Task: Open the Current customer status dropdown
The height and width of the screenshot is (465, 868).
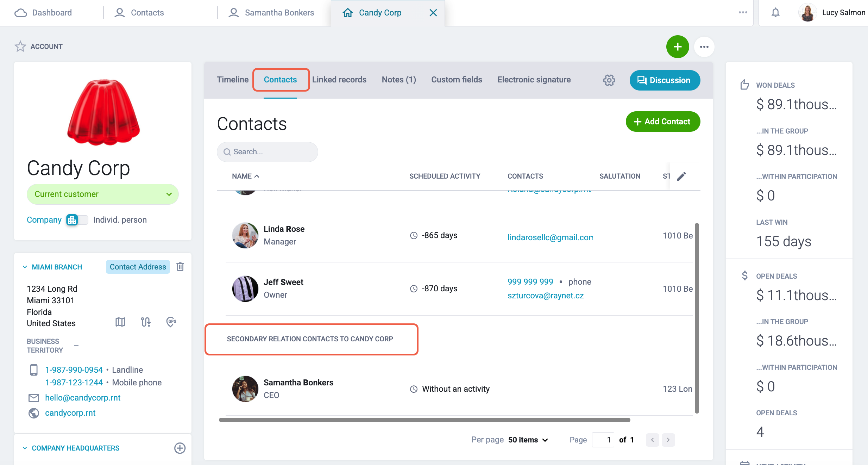Action: pyautogui.click(x=103, y=194)
